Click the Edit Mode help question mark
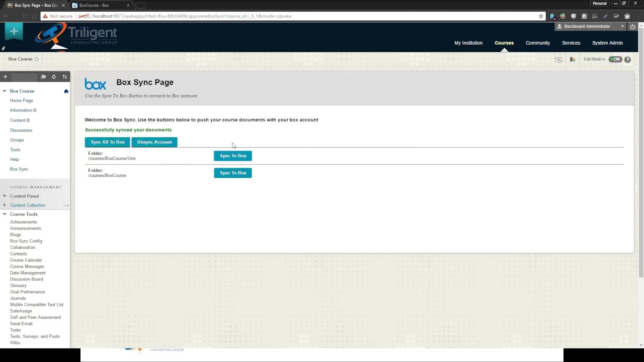644x362 pixels. coord(627,59)
